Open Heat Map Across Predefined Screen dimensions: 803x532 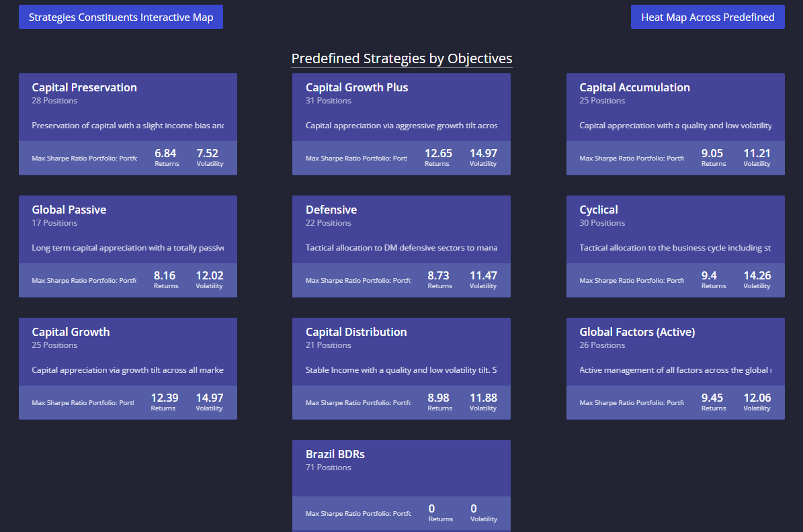pyautogui.click(x=707, y=17)
